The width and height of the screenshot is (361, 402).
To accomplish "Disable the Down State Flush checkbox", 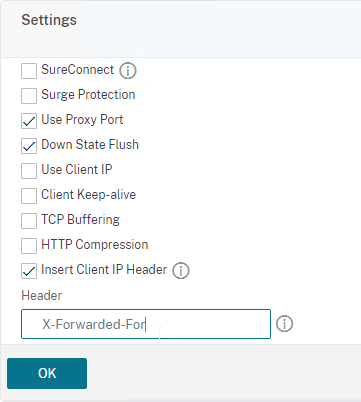I will pyautogui.click(x=29, y=146).
